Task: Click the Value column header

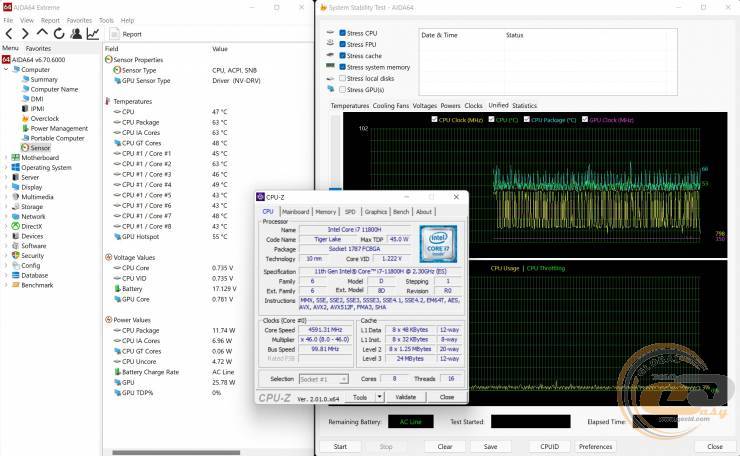Action: [x=220, y=49]
